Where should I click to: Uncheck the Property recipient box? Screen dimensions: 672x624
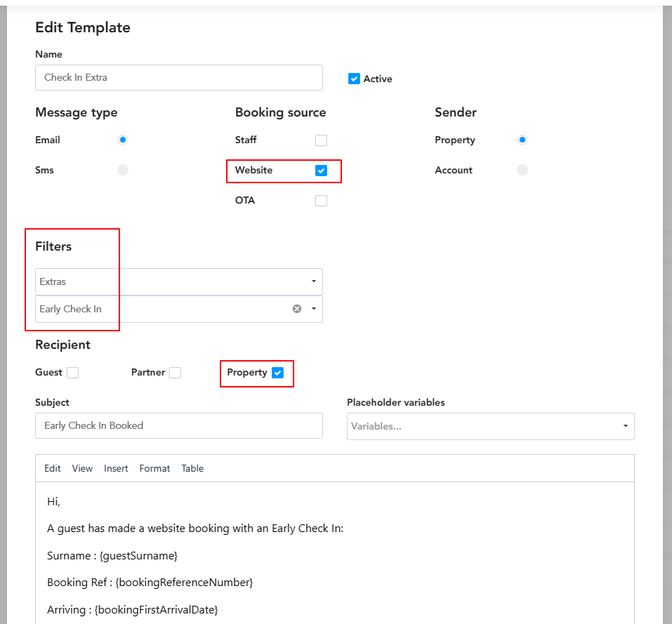(277, 373)
